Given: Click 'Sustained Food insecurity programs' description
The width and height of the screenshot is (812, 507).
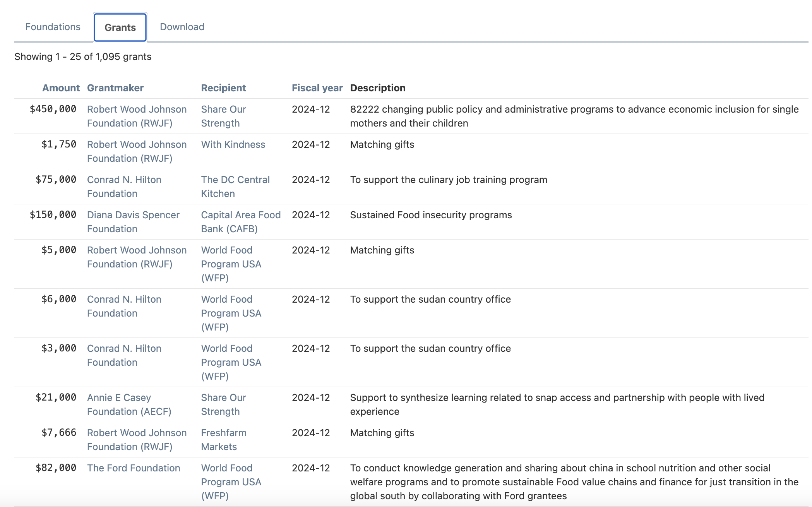Looking at the screenshot, I should click(x=431, y=215).
